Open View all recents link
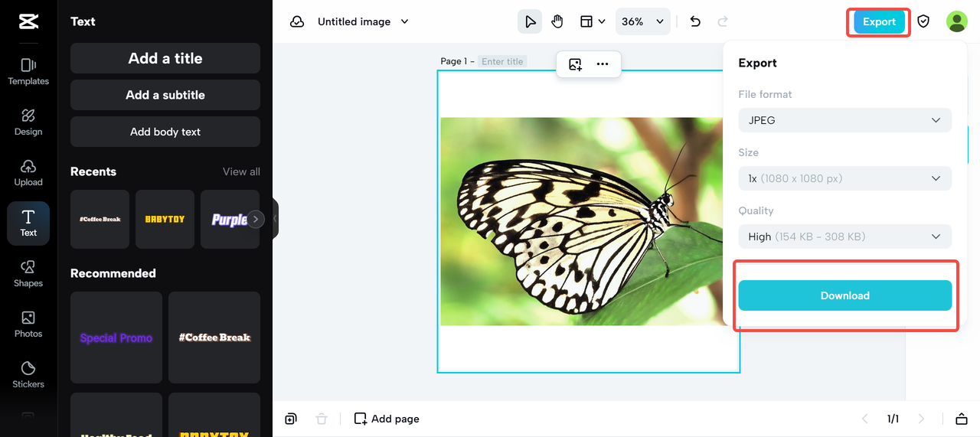Viewport: 980px width, 437px height. point(241,171)
